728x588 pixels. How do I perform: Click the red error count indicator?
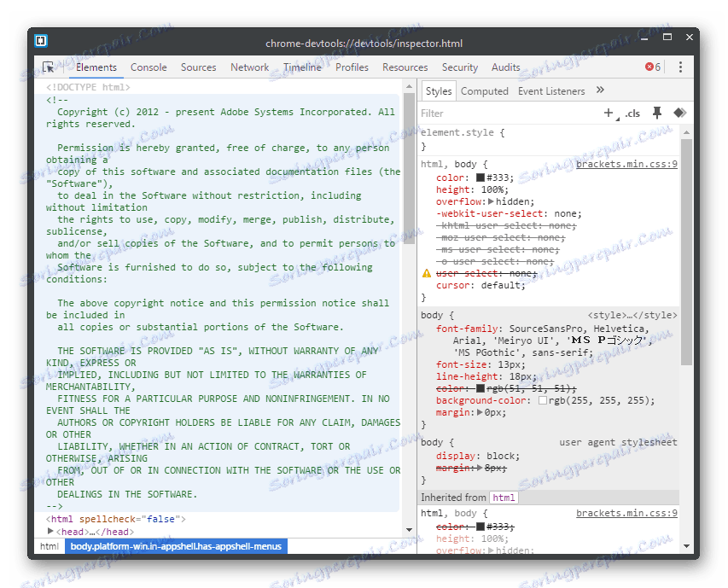[653, 67]
